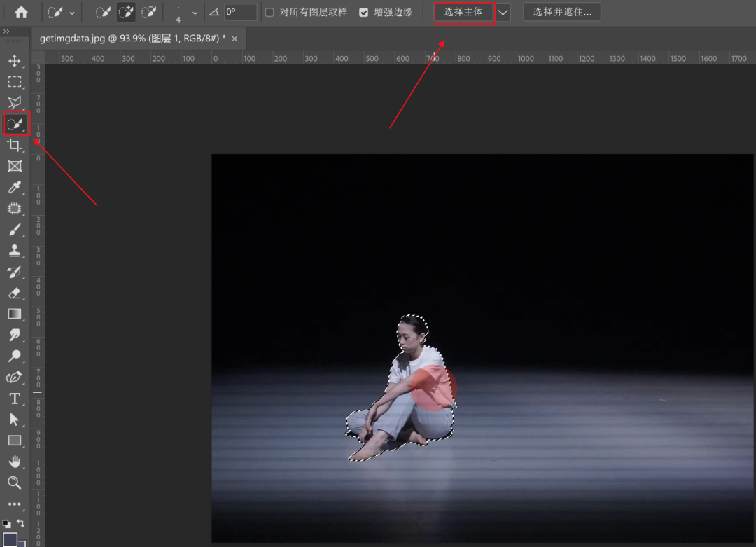756x547 pixels.
Task: Select the Dodge tool
Action: (15, 356)
